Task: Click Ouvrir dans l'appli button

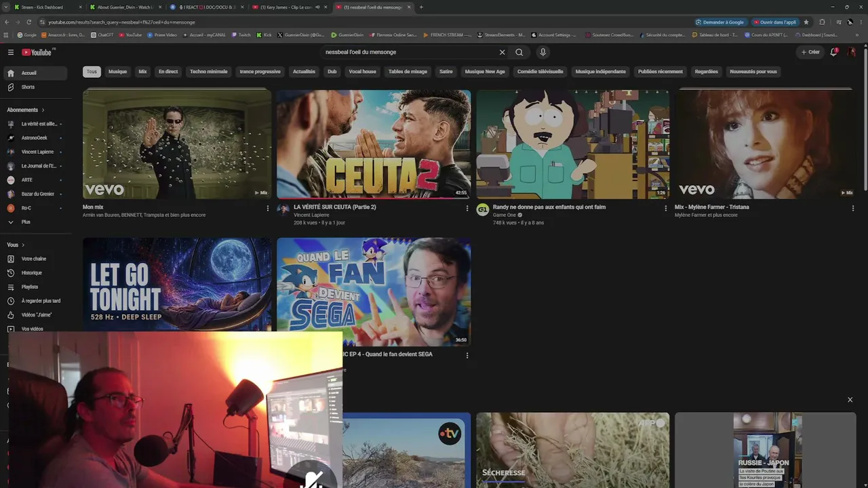Action: pos(775,22)
